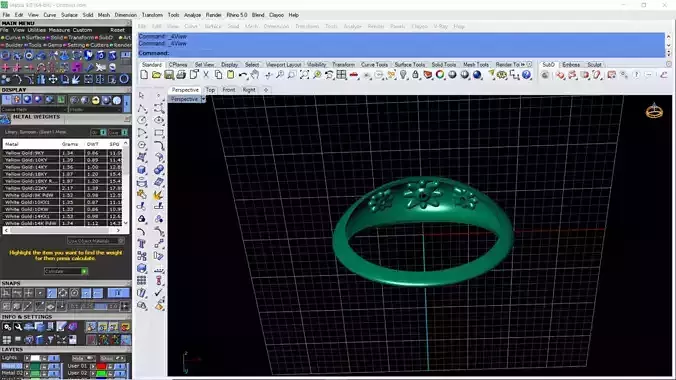
Task: Click the magenta icon in Main Menu toolbar
Action: pos(76,67)
